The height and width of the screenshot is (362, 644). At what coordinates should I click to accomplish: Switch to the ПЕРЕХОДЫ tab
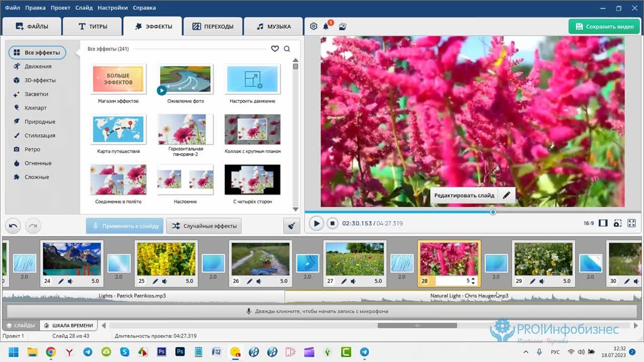[x=213, y=27]
